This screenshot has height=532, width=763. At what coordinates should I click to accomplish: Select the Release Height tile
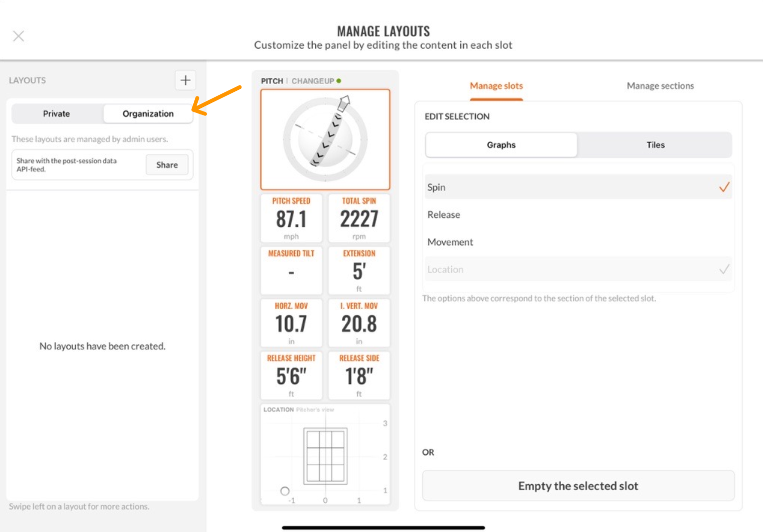click(x=291, y=375)
